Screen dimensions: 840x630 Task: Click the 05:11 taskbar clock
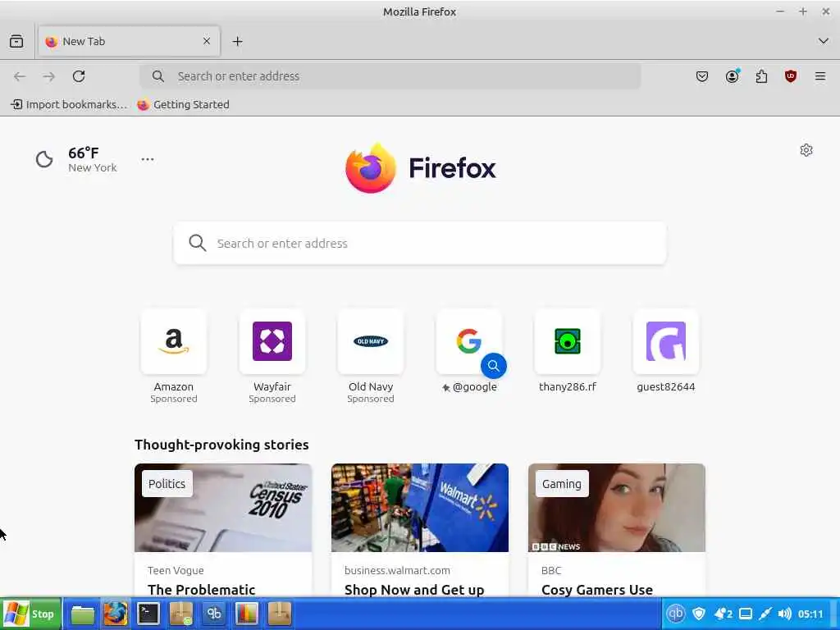[810, 614]
